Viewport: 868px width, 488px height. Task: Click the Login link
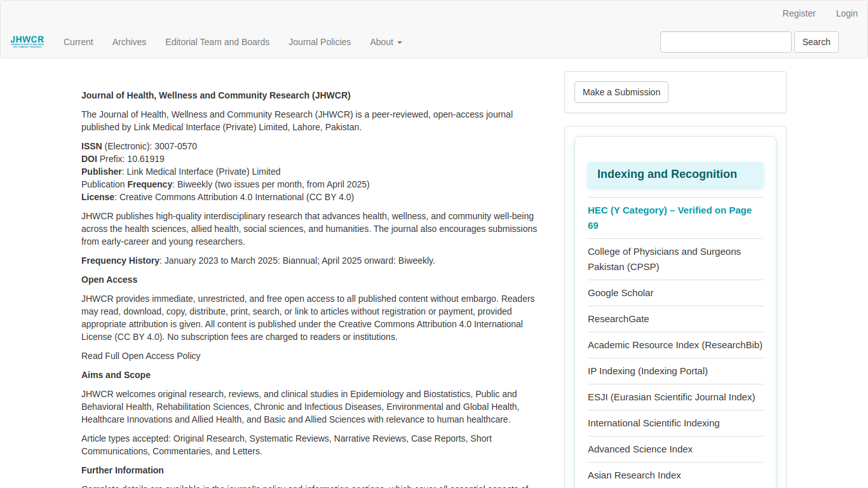point(846,13)
